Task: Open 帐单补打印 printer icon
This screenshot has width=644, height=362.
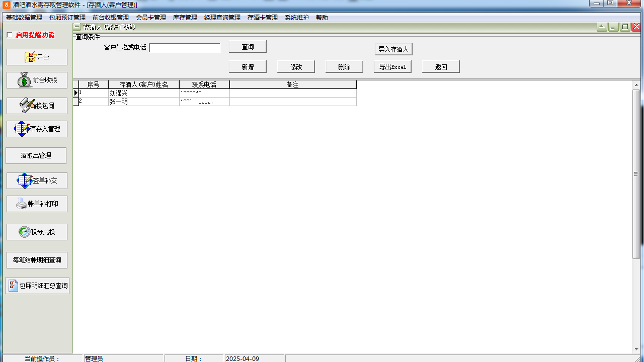Action: [x=22, y=204]
